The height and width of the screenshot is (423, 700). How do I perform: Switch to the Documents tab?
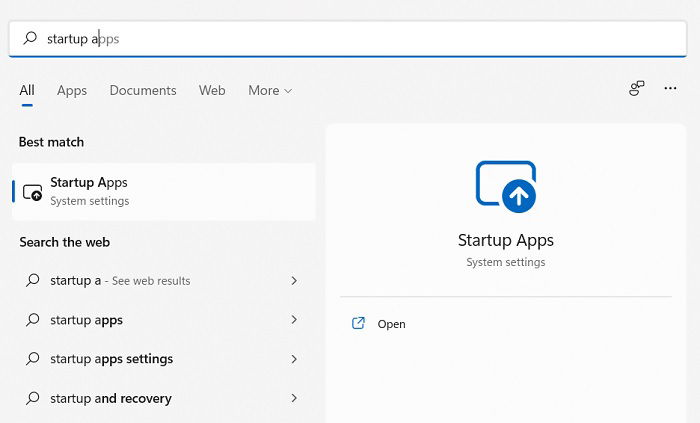click(x=143, y=91)
